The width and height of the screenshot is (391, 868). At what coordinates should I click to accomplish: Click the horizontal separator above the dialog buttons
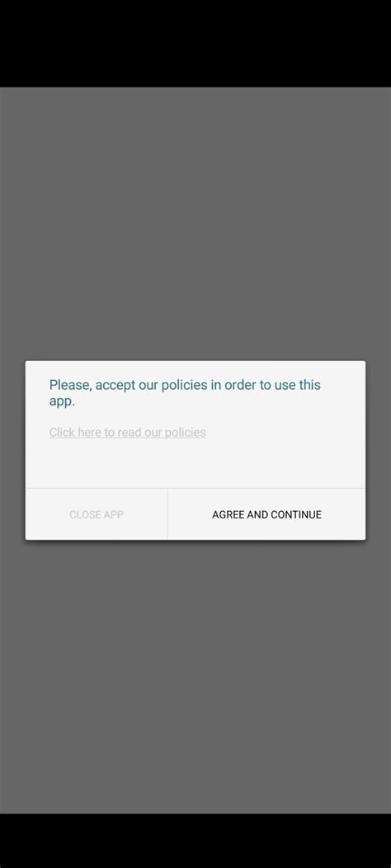coord(195,488)
